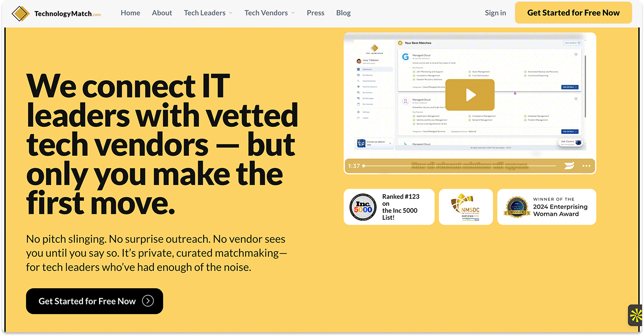Click the '2024 Enterprising Woman Award' text
The height and width of the screenshot is (336, 644).
(560, 210)
